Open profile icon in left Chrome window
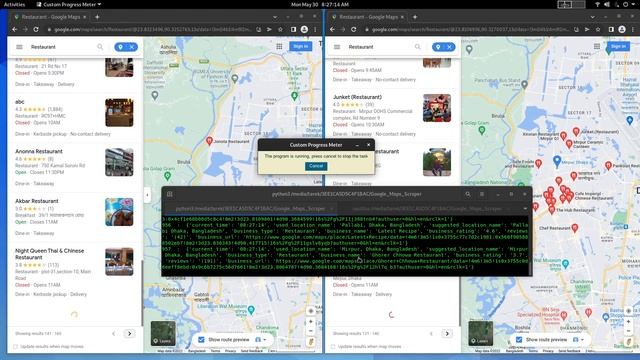Screen dimensions: 640x360 (304, 29)
